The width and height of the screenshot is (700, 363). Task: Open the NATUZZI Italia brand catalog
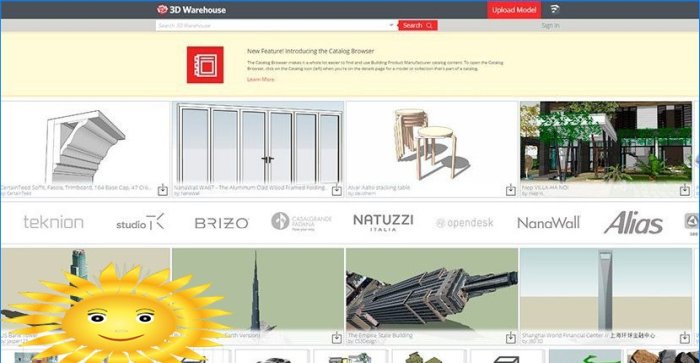click(x=383, y=222)
